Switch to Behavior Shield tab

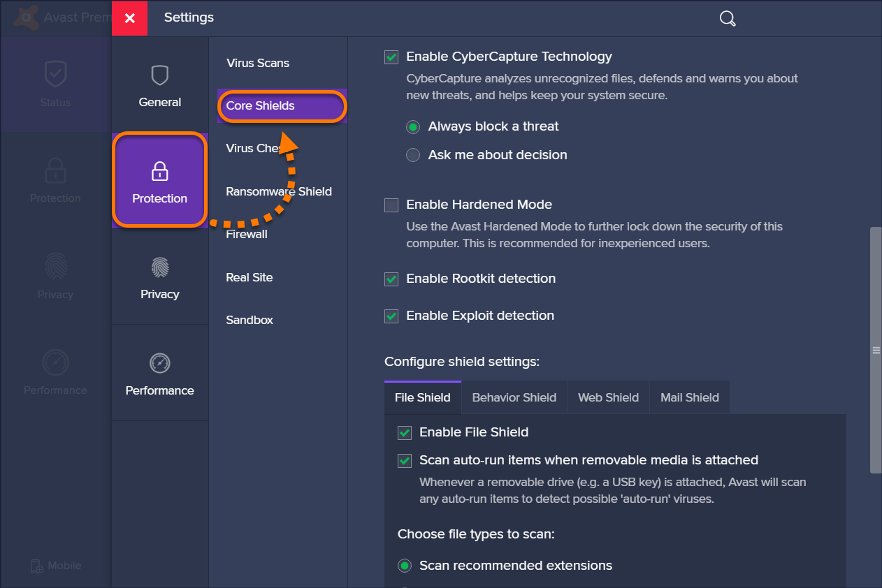coord(514,397)
